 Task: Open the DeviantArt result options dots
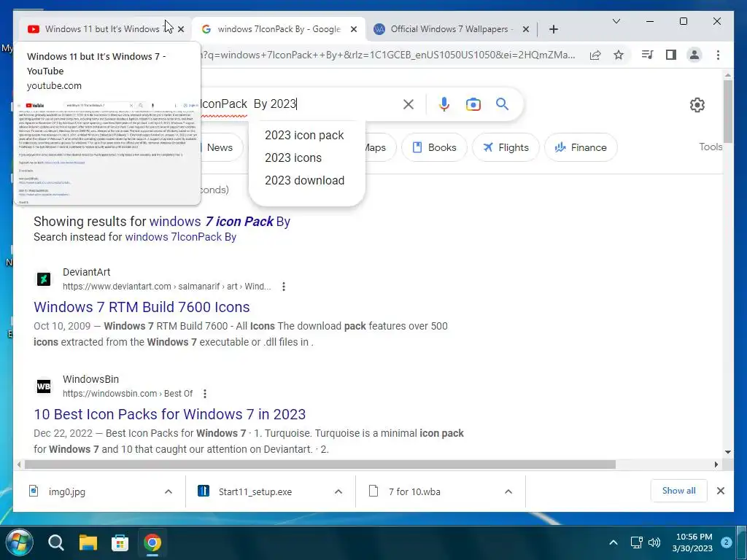[284, 286]
